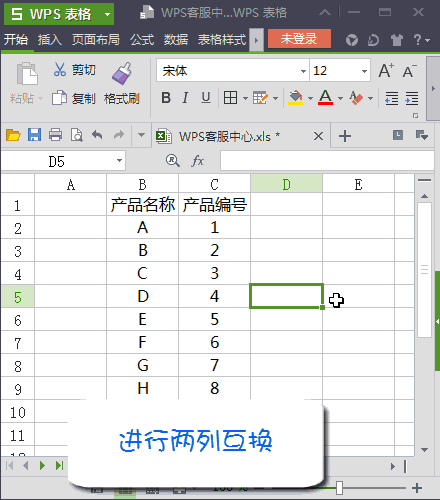Close the WPS客服中心.xls tab

point(318,136)
